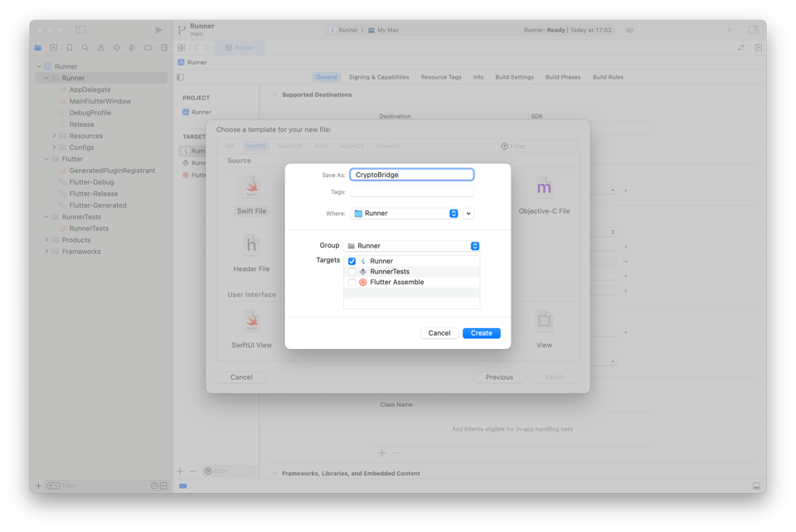Check the Flutter Assemble target checkbox

[352, 283]
